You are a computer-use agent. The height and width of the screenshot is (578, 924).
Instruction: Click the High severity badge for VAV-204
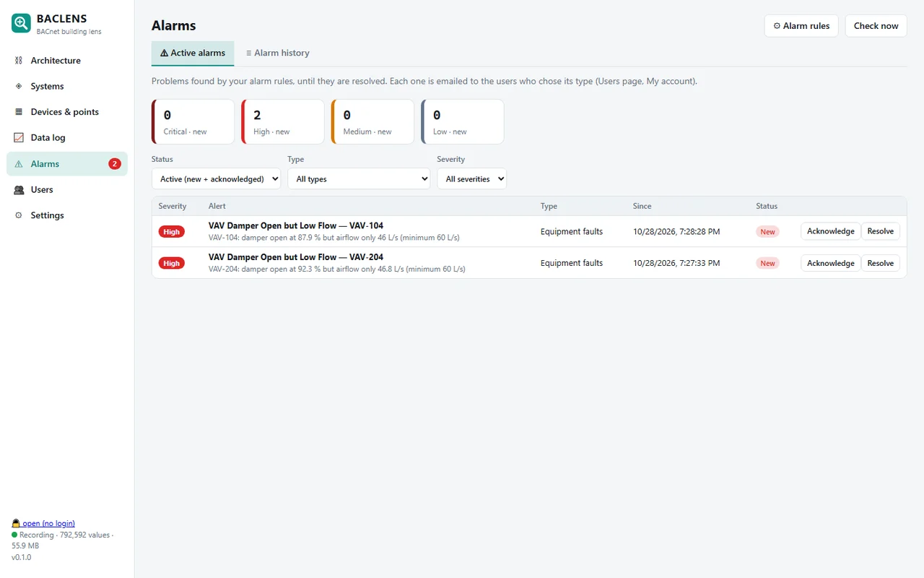pos(172,263)
